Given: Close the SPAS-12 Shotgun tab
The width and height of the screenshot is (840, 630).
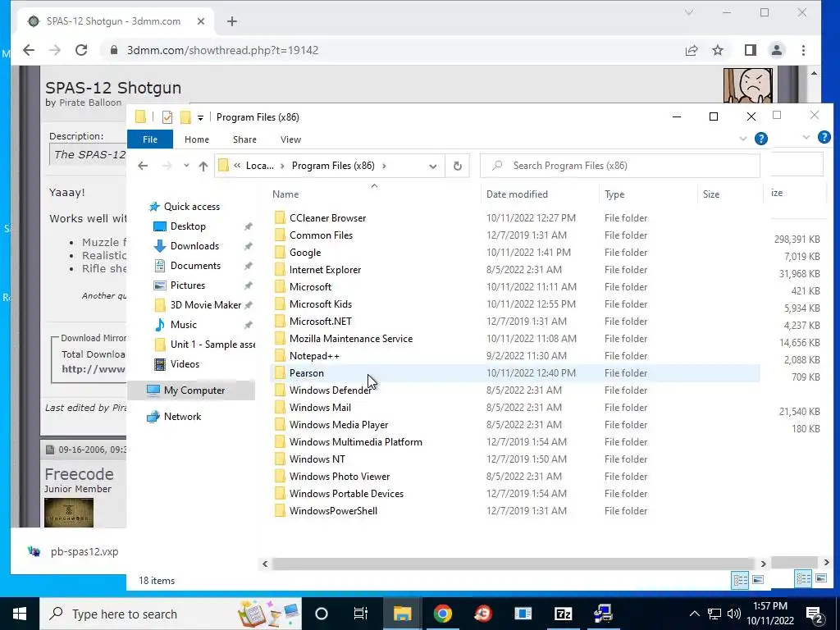Looking at the screenshot, I should pos(201,21).
